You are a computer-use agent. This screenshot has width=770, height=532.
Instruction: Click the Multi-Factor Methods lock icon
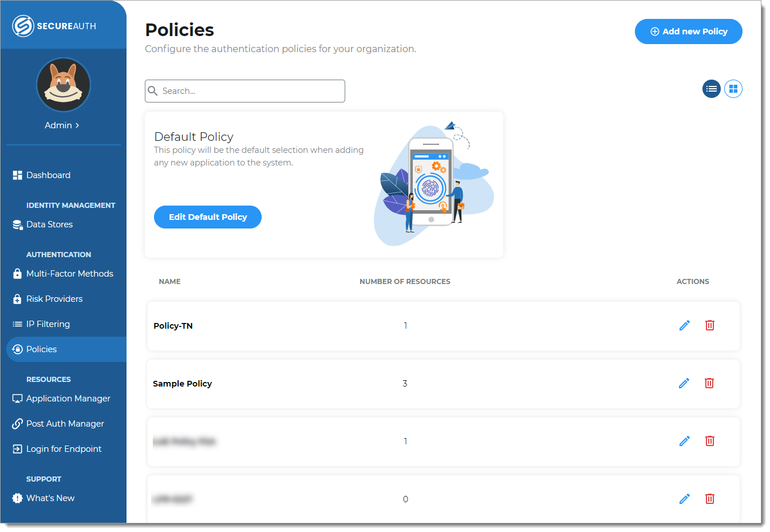[17, 274]
